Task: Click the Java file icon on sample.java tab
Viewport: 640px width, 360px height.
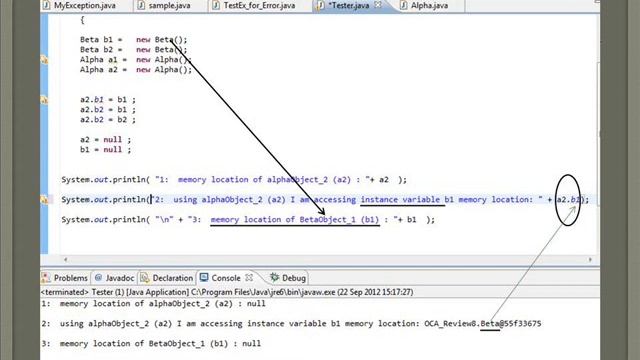Action: click(x=141, y=5)
